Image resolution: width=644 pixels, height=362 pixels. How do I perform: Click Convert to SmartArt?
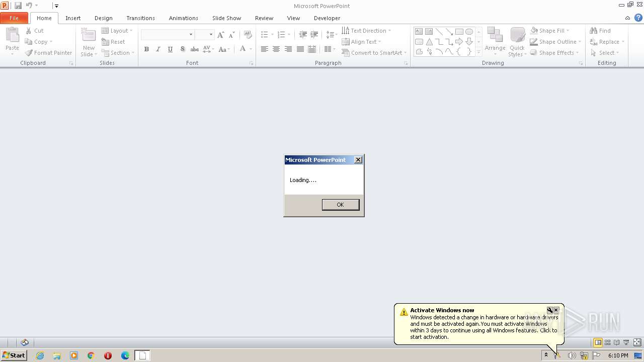coord(374,53)
